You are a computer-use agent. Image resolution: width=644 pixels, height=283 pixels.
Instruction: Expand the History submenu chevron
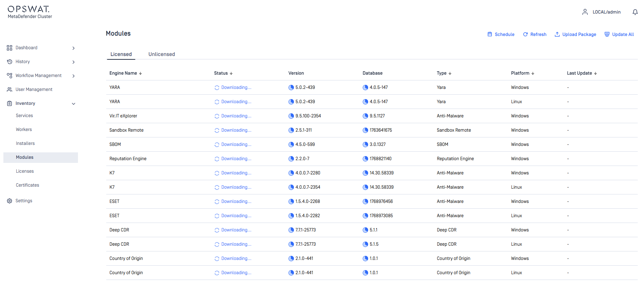click(x=74, y=62)
